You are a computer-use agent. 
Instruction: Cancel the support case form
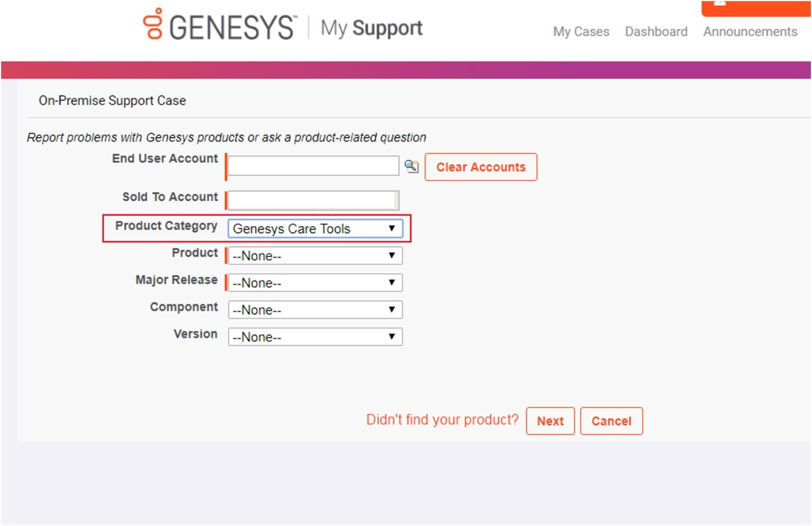611,421
